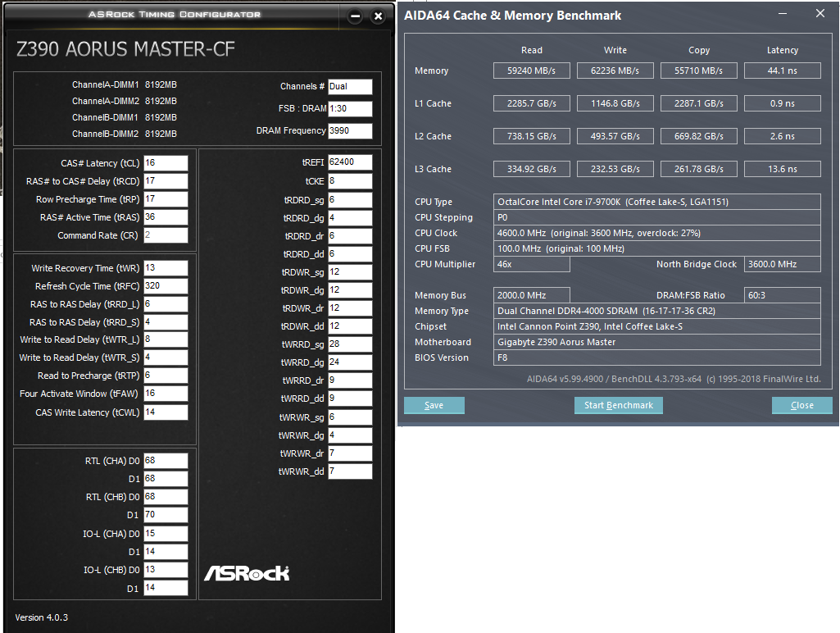The width and height of the screenshot is (840, 633).
Task: Start the AIDA64 benchmark
Action: point(618,405)
